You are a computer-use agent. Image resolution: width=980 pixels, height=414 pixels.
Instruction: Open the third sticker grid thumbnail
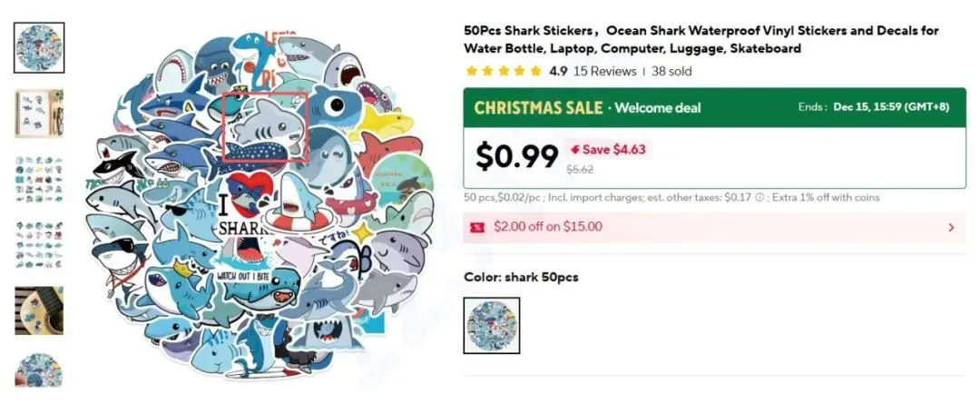pyautogui.click(x=39, y=180)
